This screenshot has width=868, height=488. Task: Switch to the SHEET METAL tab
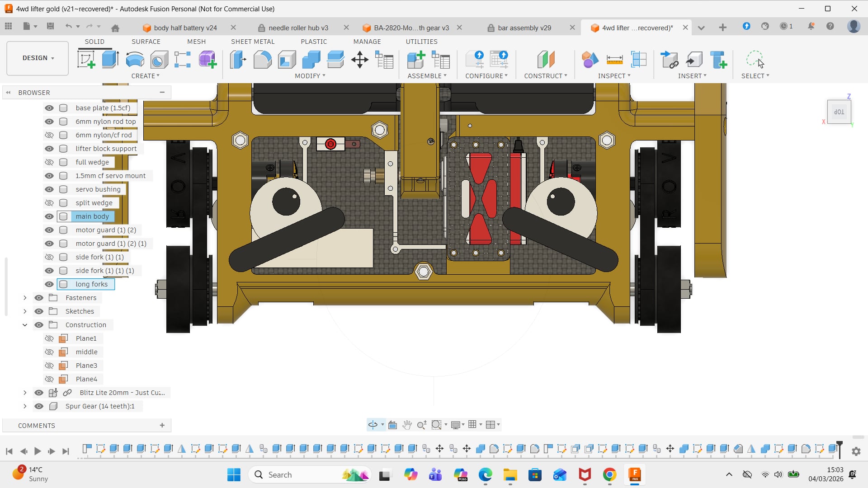pos(252,42)
